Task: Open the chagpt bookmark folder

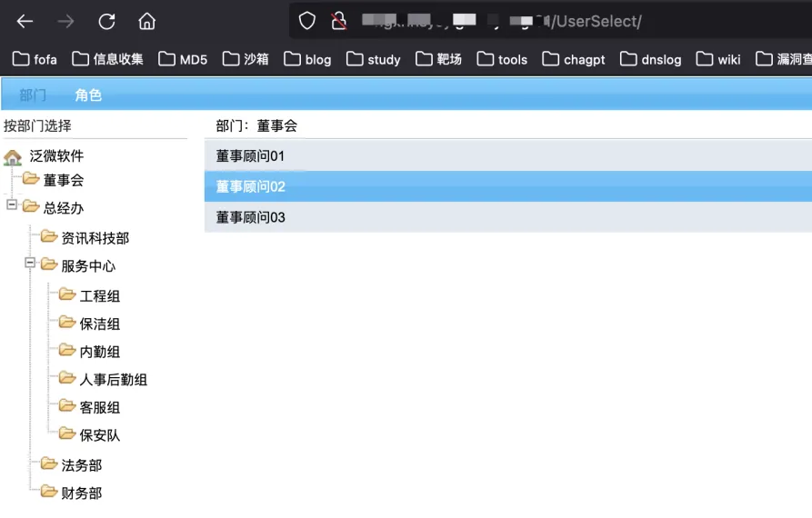Action: [x=574, y=59]
